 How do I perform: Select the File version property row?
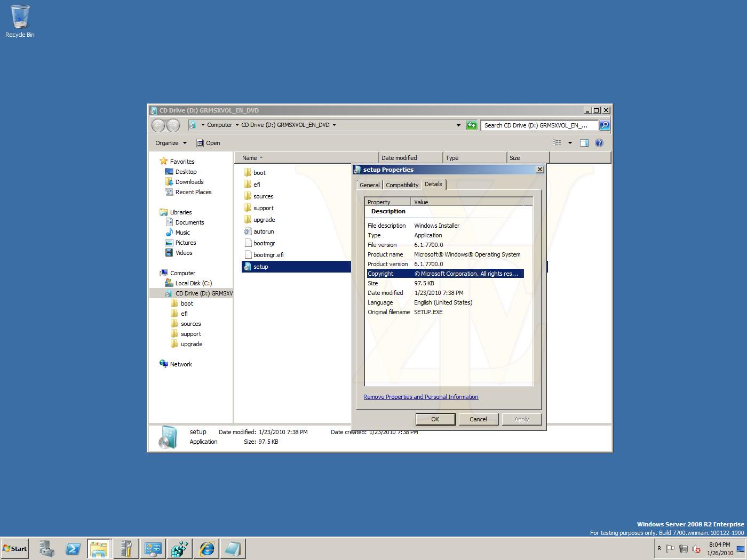[x=445, y=245]
